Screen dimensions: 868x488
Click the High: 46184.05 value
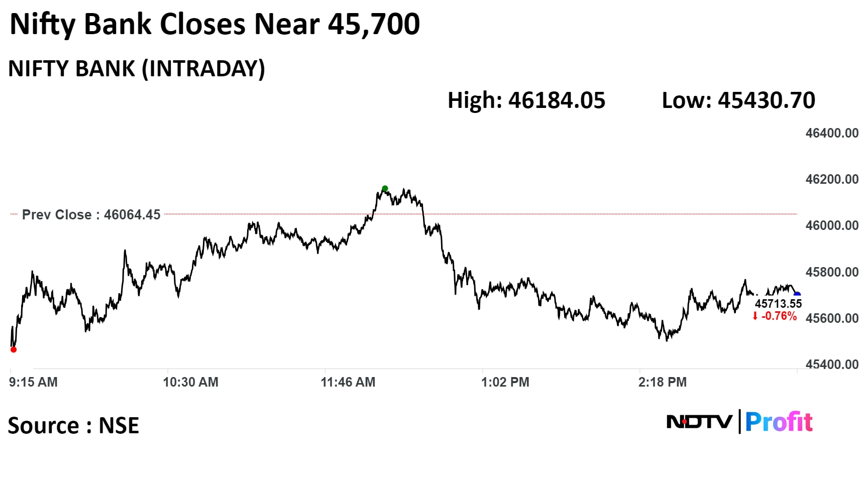point(526,100)
